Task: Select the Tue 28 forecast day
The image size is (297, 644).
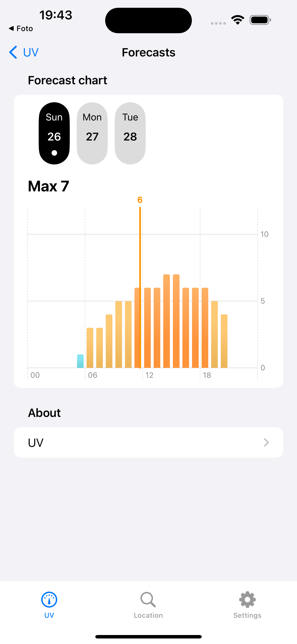Action: click(130, 132)
